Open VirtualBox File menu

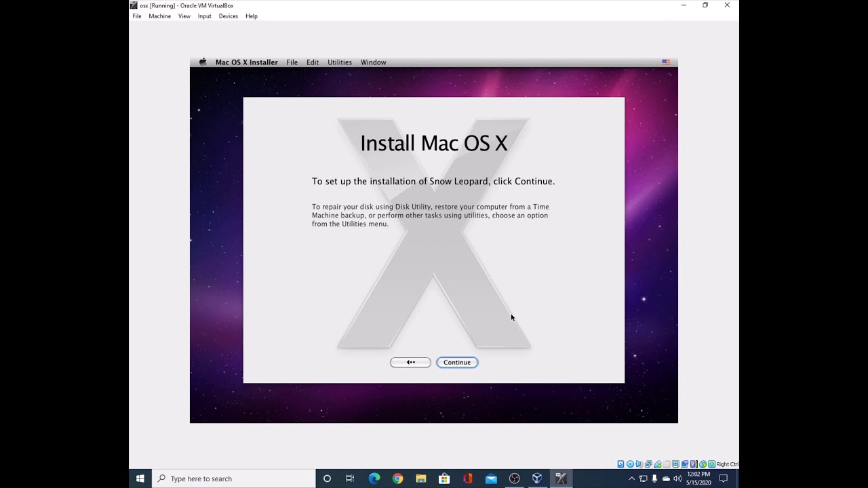[137, 16]
